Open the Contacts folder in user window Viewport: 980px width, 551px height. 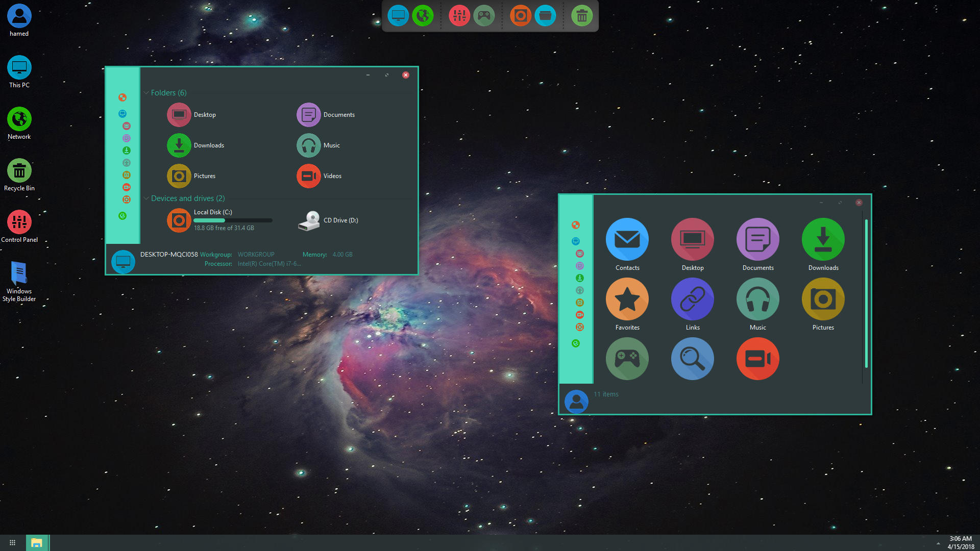coord(627,240)
